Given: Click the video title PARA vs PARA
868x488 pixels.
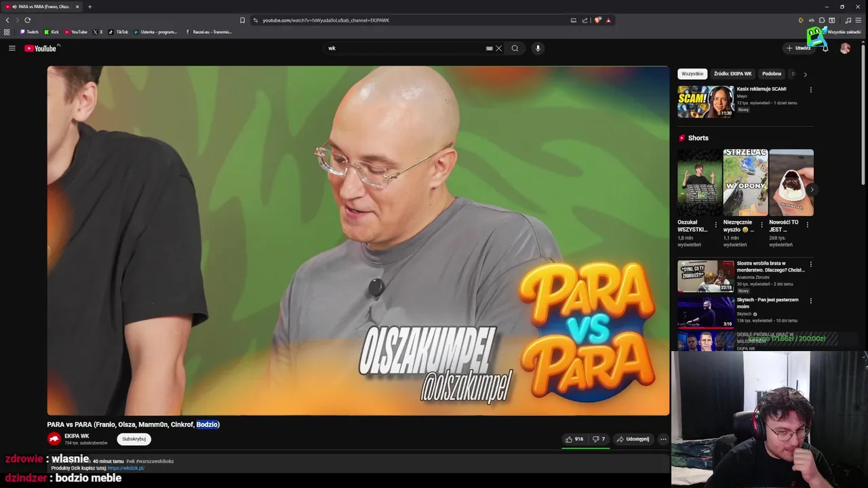Looking at the screenshot, I should 133,424.
